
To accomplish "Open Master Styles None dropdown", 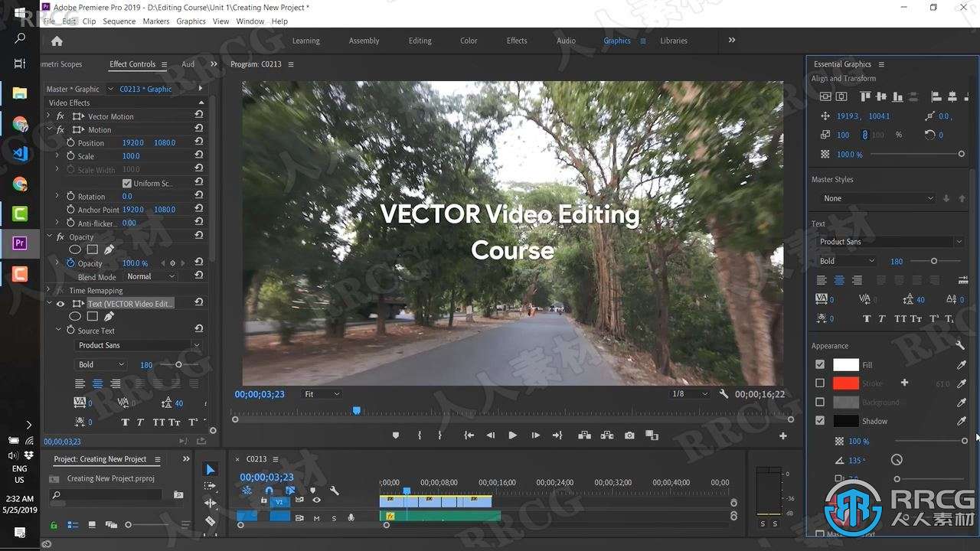I will tap(877, 198).
